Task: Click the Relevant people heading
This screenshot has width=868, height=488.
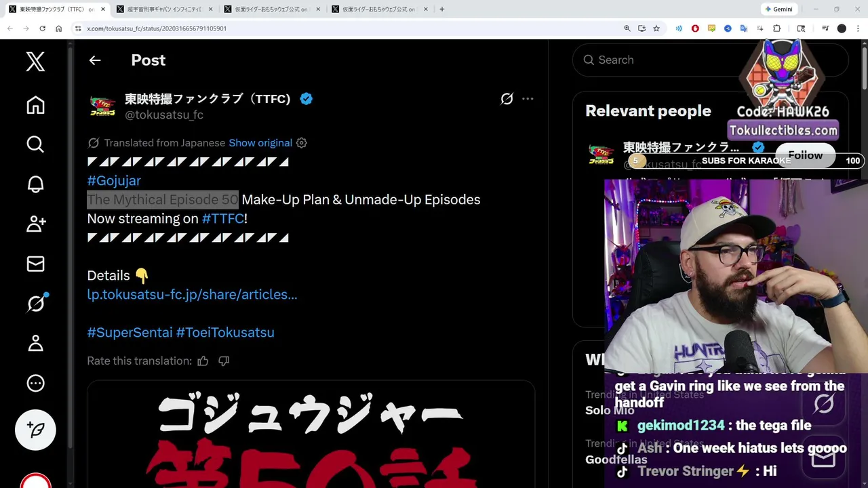Action: click(648, 111)
